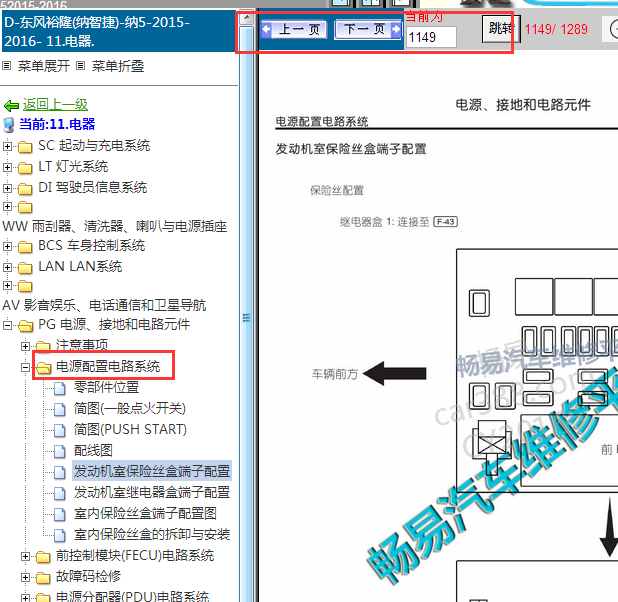
Task: Expand the BCS 车身控制系统 folder
Action: (7, 246)
